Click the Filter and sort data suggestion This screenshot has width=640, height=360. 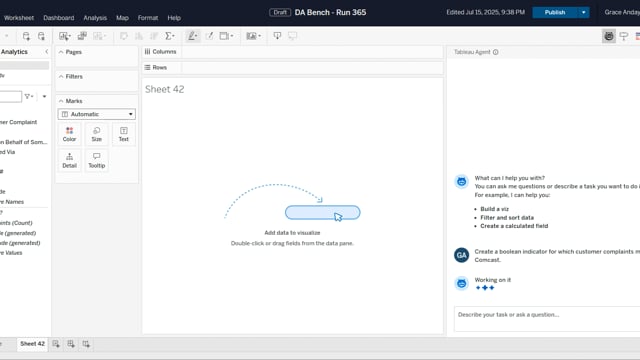(x=507, y=218)
